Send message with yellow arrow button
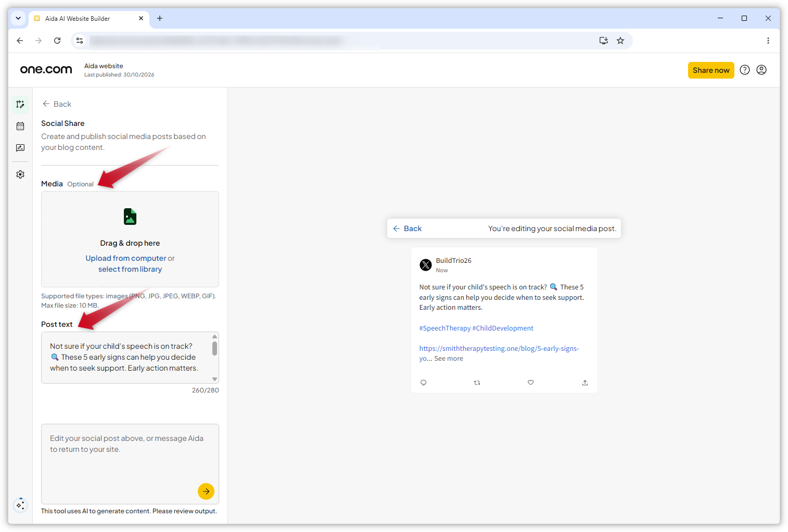The width and height of the screenshot is (788, 532). [x=206, y=491]
